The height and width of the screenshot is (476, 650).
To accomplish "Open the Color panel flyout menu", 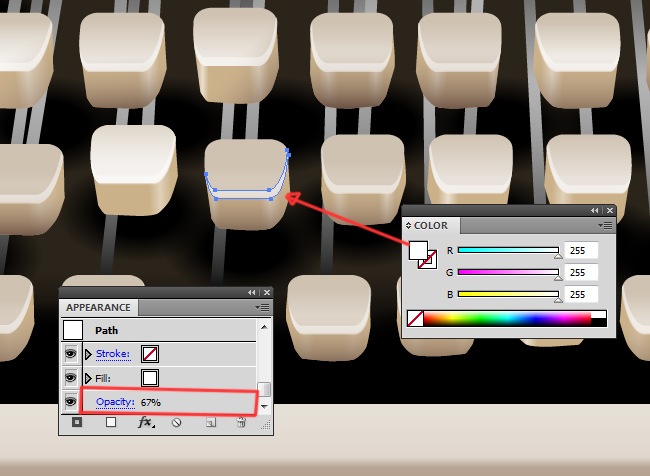I will (x=605, y=225).
